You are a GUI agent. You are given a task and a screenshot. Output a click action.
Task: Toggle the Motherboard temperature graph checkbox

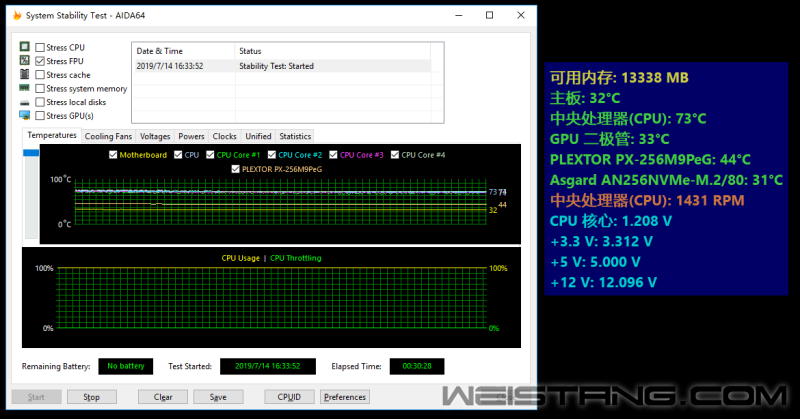113,155
